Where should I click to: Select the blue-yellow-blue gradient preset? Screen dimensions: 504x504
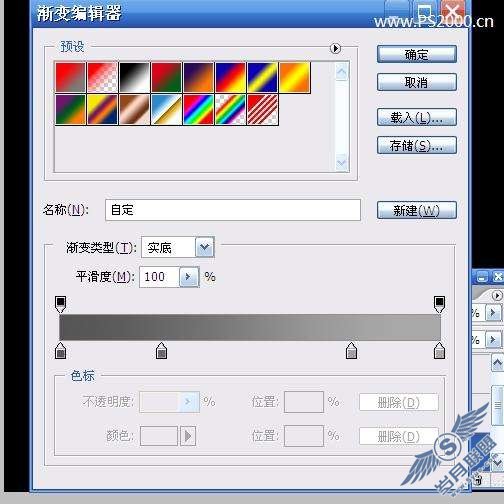(262, 77)
